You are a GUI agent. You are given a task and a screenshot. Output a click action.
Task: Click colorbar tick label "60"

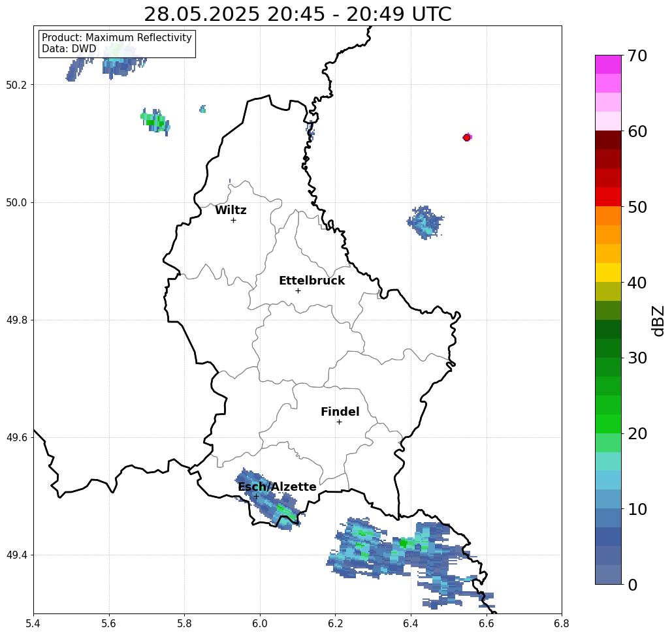637,131
